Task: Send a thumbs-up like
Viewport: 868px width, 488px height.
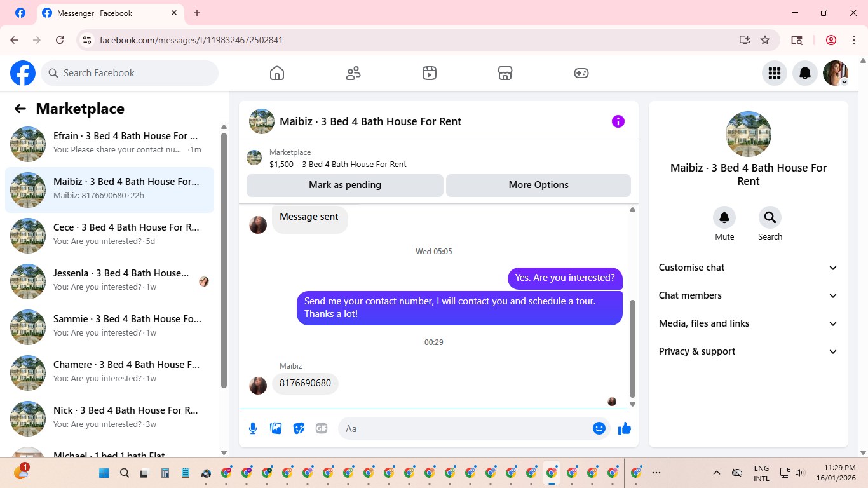Action: (625, 428)
